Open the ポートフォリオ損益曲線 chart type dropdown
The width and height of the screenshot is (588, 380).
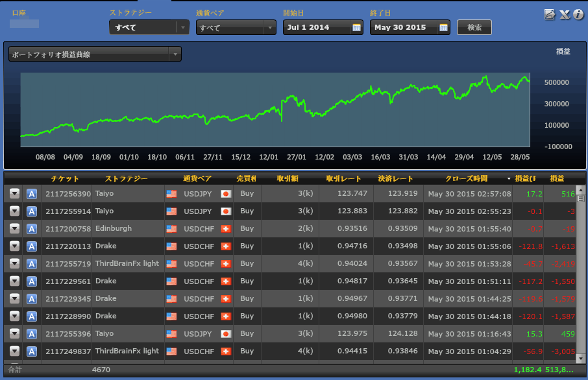coord(95,54)
